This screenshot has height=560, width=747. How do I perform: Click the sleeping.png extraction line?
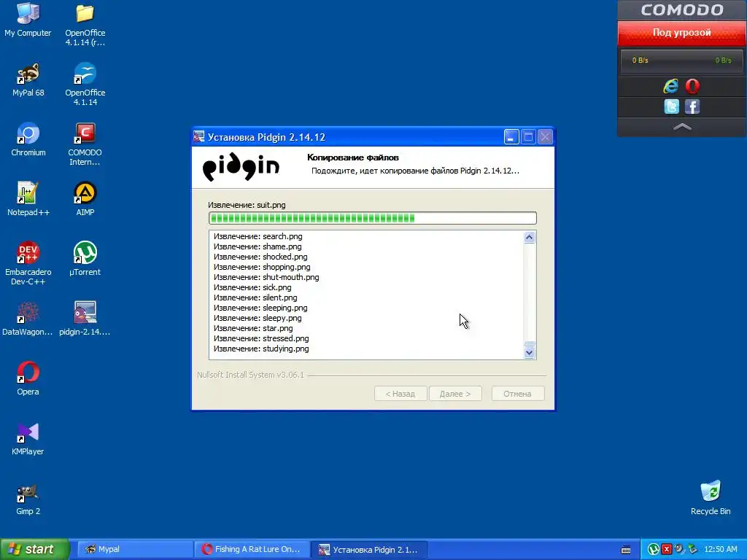[x=260, y=308]
